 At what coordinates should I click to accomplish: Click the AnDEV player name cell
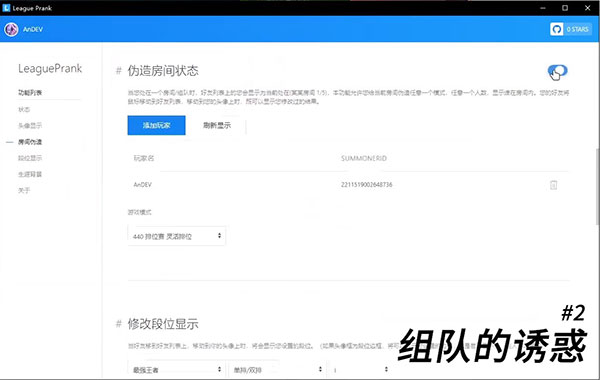[x=142, y=184]
